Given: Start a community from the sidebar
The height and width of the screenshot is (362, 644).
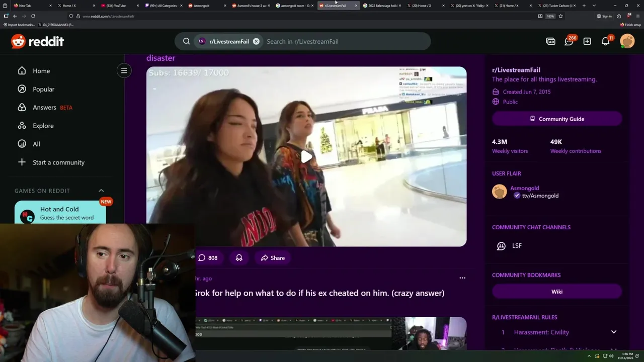Looking at the screenshot, I should coord(51,162).
